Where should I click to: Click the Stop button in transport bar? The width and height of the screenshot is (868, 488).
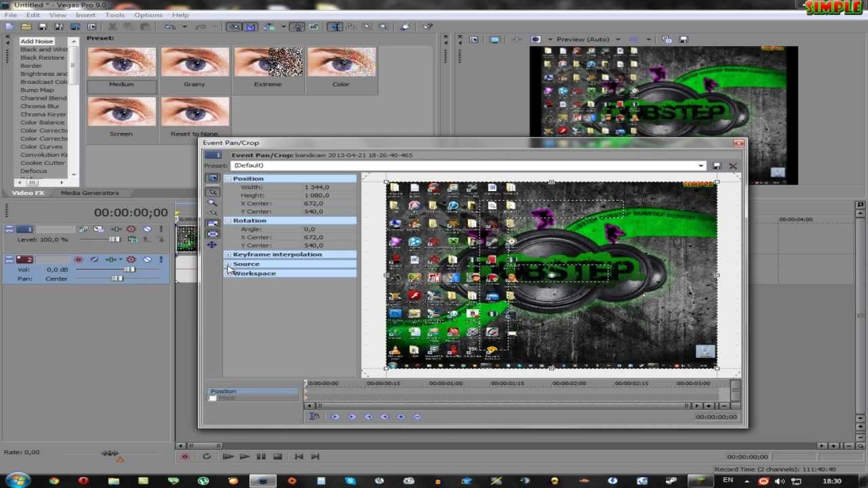coord(277,457)
